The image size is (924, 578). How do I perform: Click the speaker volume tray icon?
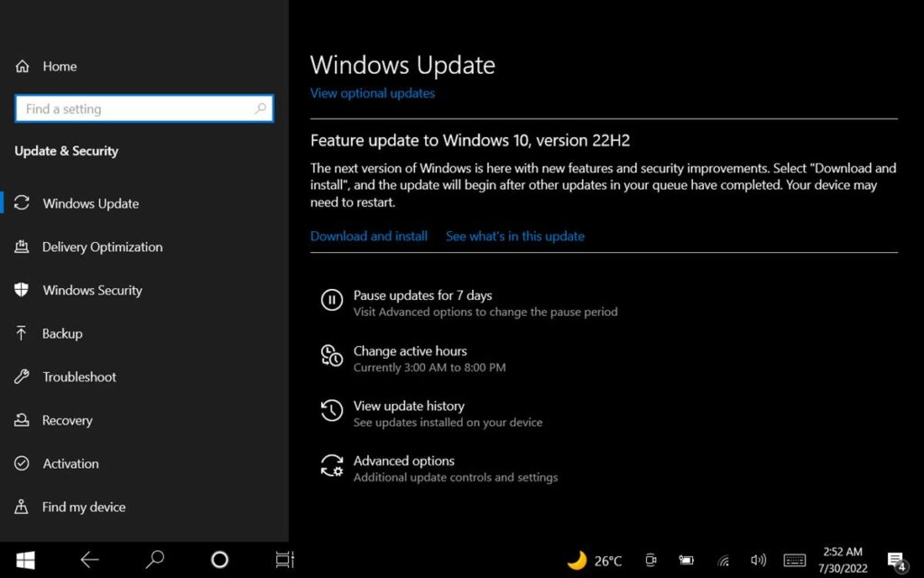click(x=758, y=560)
